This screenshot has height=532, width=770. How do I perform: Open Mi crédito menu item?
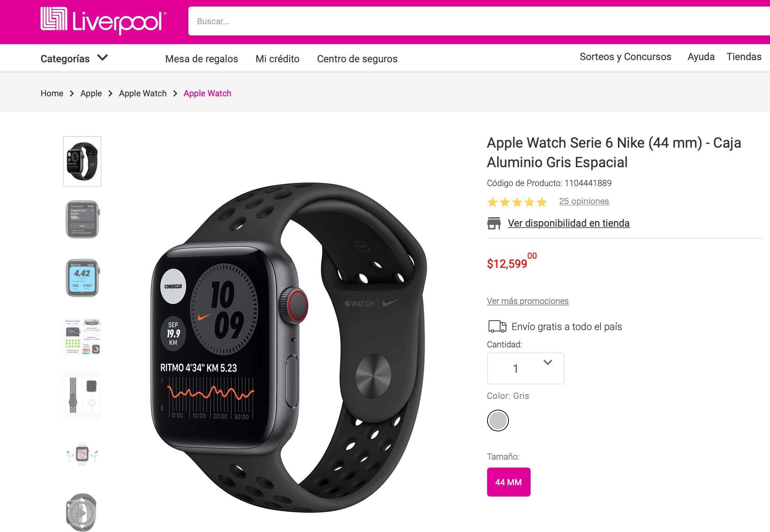[x=277, y=59]
